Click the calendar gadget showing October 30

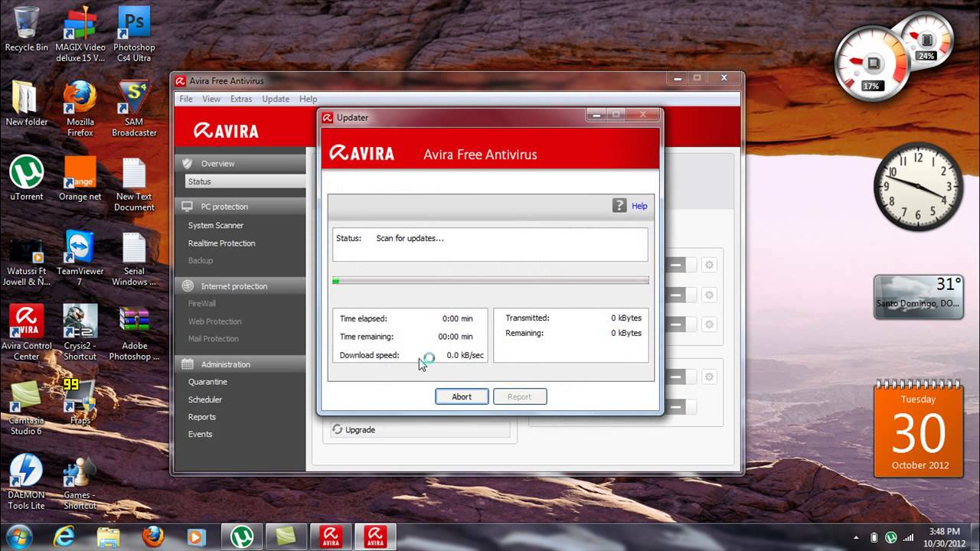pyautogui.click(x=918, y=429)
